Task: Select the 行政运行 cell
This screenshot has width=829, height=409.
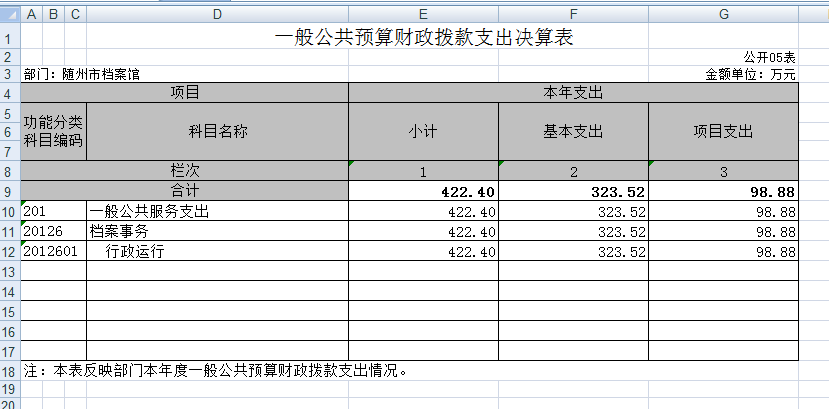Action: 217,252
